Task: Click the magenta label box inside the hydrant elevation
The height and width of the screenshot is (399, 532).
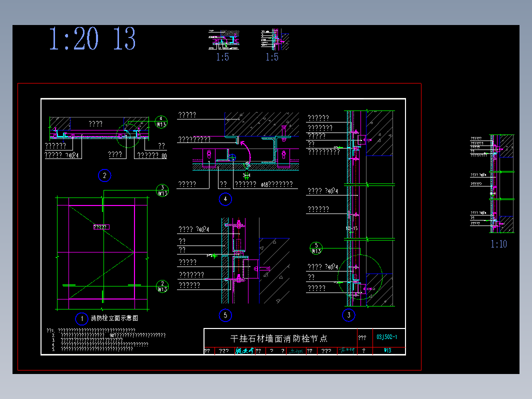Action: coord(101,227)
